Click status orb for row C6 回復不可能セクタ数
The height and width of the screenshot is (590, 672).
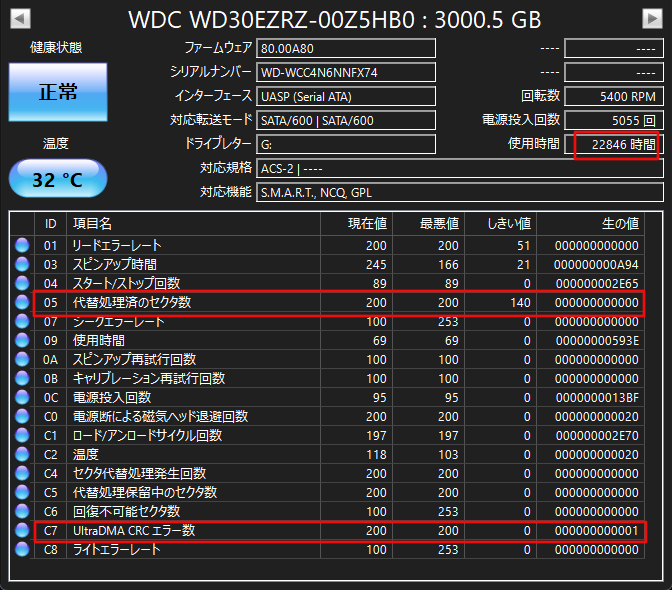pos(22,511)
